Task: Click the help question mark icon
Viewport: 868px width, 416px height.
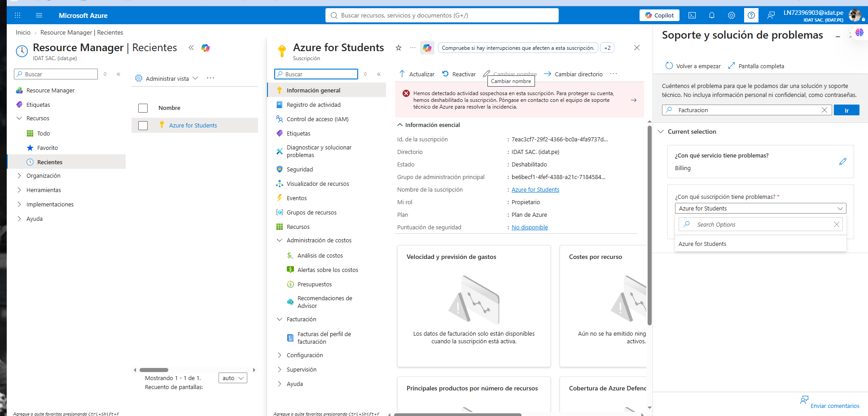Action: (x=751, y=15)
